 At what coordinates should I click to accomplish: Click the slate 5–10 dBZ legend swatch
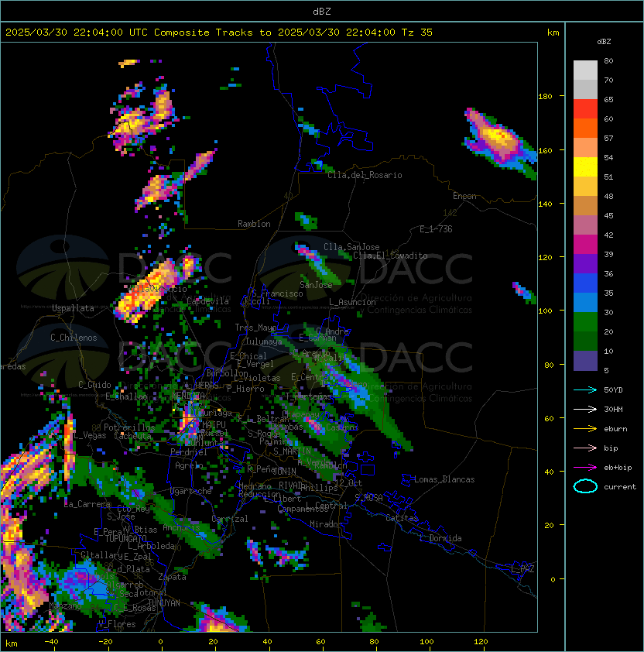coord(585,361)
